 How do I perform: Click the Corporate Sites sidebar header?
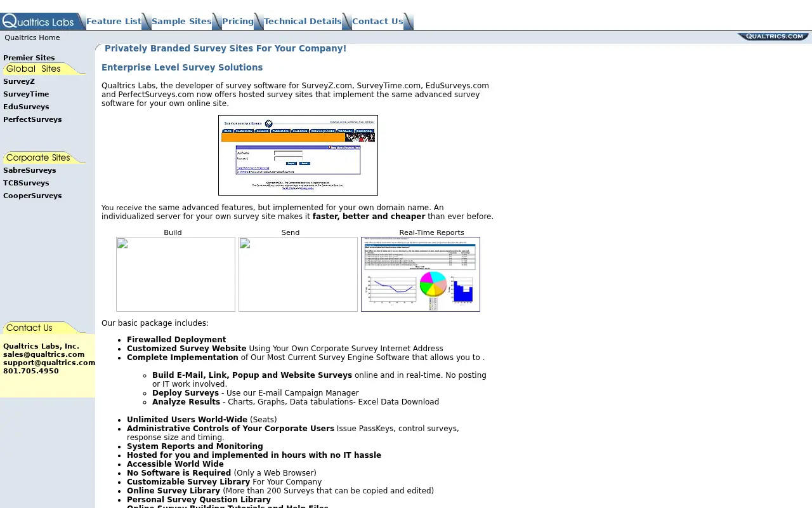click(x=43, y=157)
